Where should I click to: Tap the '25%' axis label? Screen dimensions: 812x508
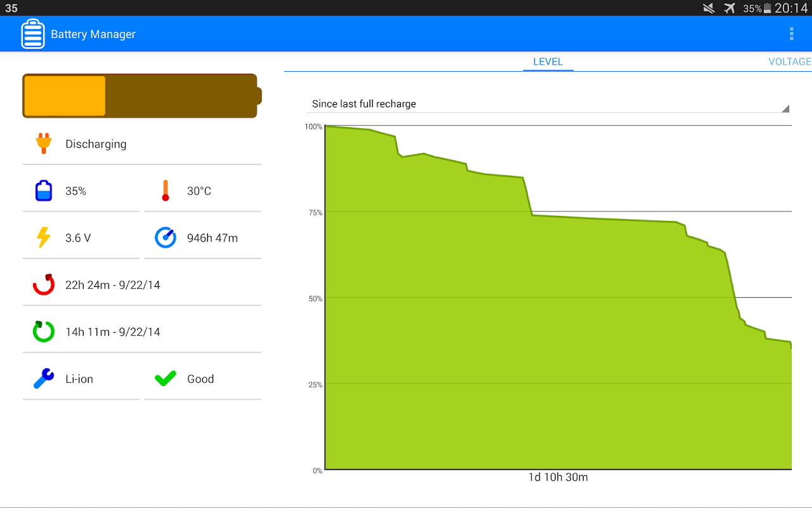[x=315, y=385]
